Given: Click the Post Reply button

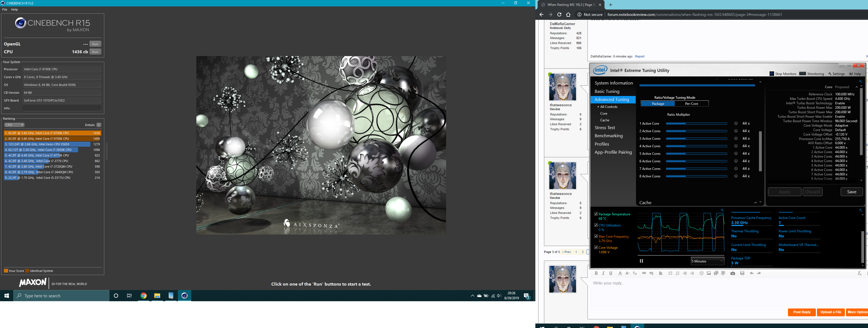Looking at the screenshot, I should [x=802, y=312].
